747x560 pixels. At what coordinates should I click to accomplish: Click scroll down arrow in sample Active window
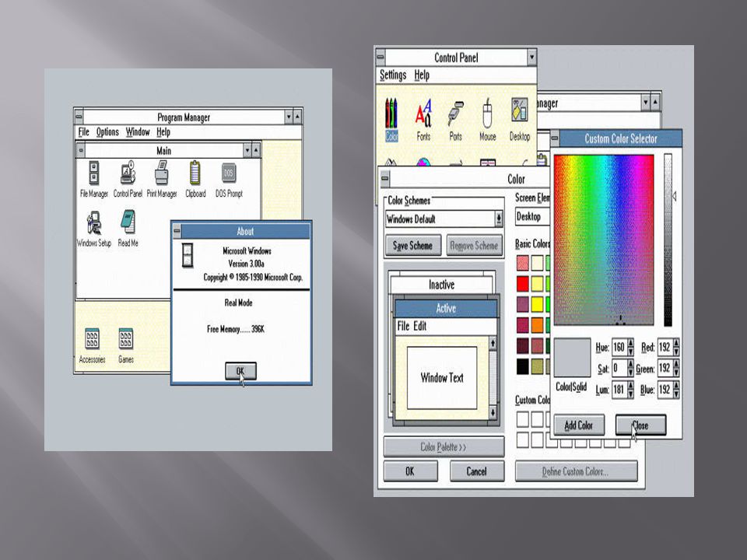click(493, 412)
